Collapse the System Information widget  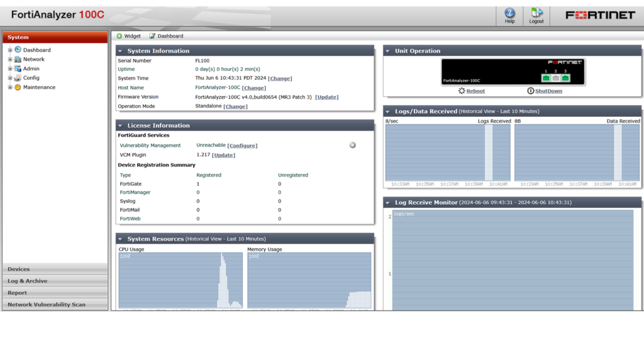tap(120, 52)
